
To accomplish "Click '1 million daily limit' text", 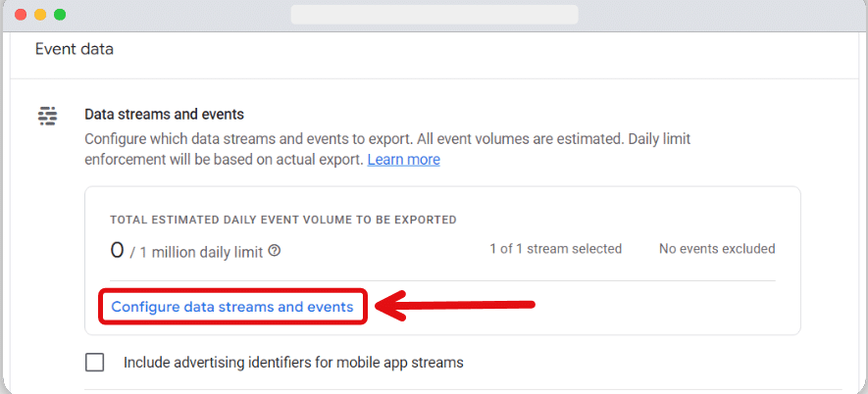I will 201,252.
